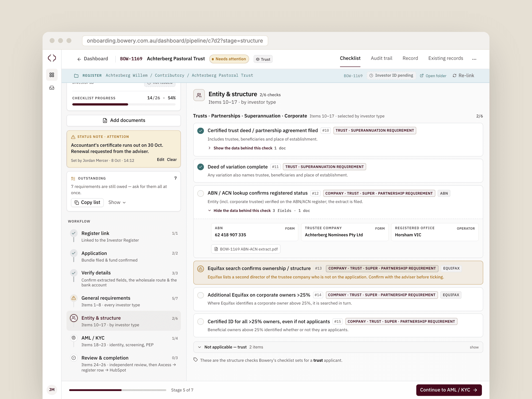Click the warning triangle in the status note
This screenshot has height=399, width=532.
pos(73,137)
